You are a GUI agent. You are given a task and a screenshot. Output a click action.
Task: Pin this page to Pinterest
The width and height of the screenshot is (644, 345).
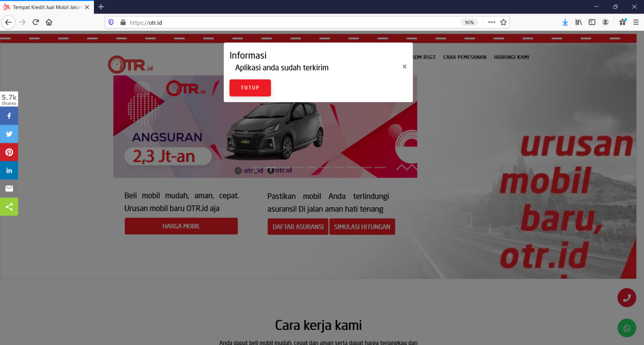click(9, 152)
